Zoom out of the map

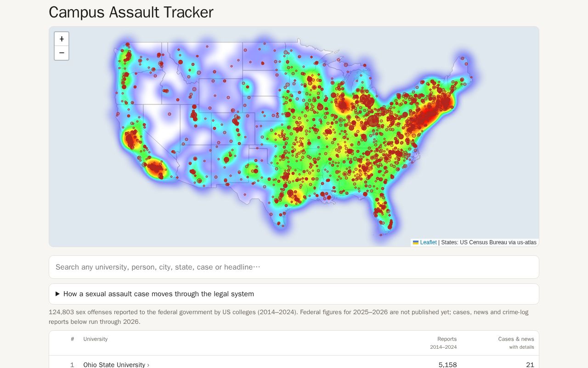click(x=62, y=53)
